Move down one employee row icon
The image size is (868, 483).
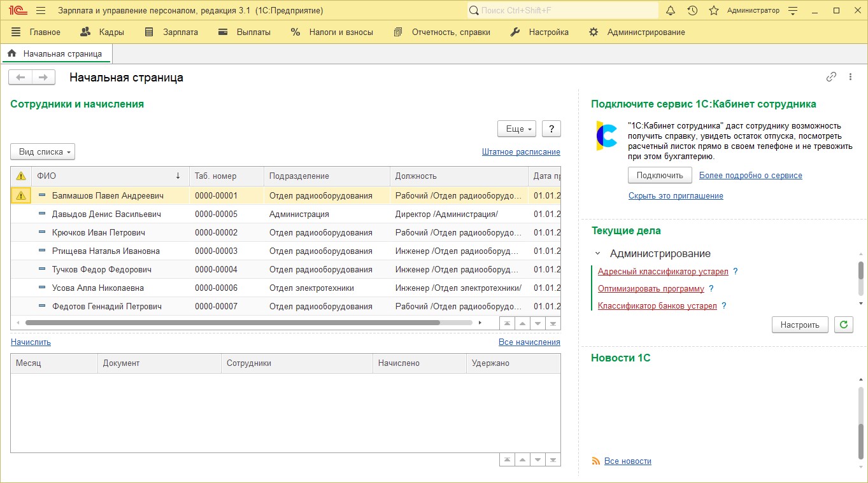point(538,323)
